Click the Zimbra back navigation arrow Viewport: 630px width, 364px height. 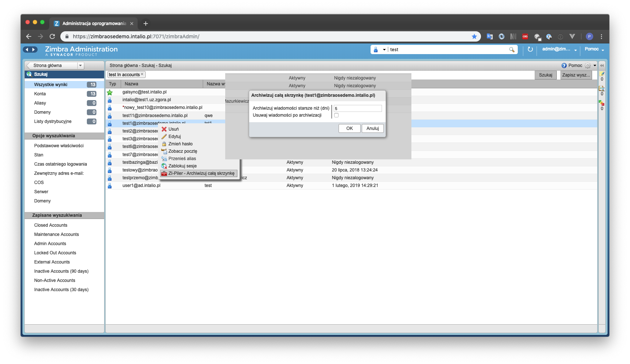26,49
